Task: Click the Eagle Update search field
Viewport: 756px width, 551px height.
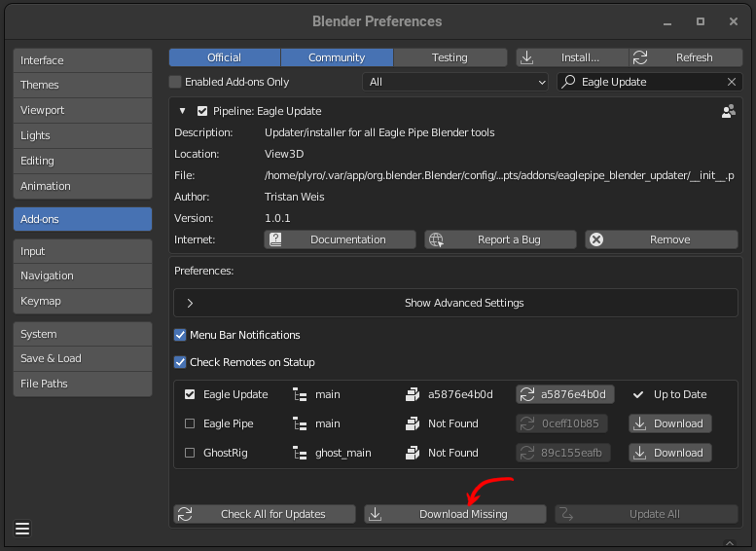Action: (x=649, y=82)
